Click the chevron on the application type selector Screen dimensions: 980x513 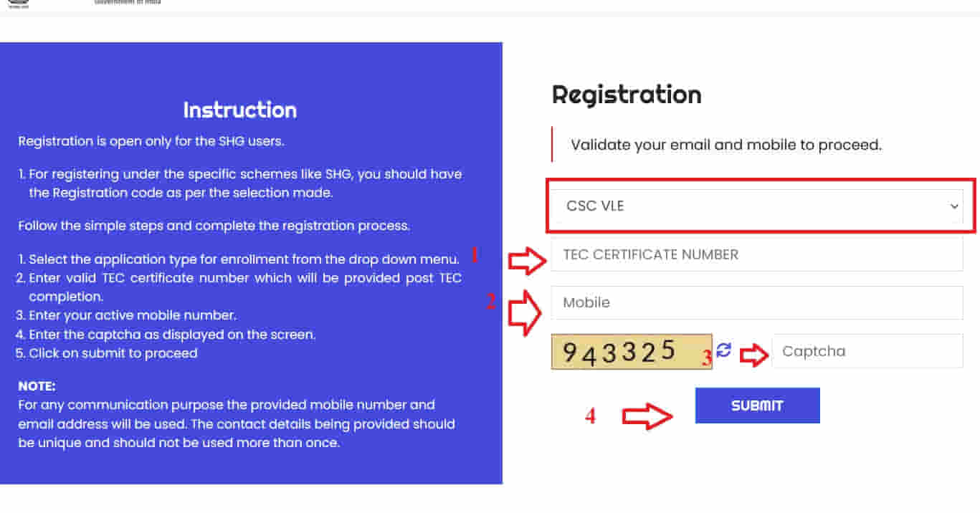tap(953, 206)
